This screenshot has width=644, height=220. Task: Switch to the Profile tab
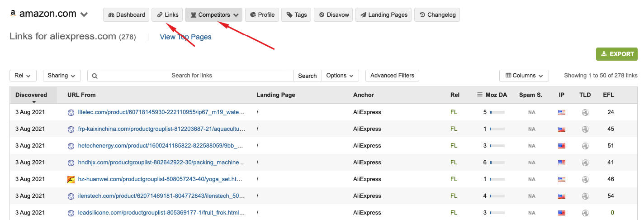262,14
